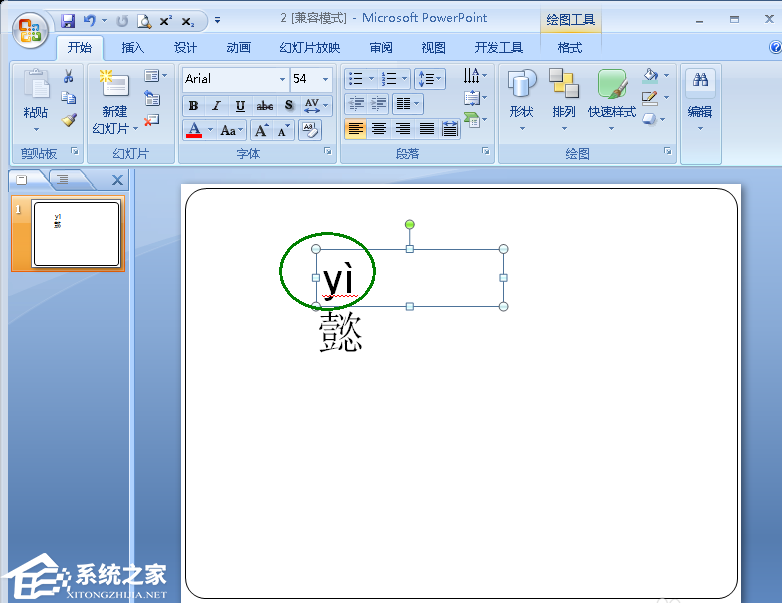This screenshot has height=603, width=782.
Task: Click the Cut scissors icon
Action: [x=69, y=76]
